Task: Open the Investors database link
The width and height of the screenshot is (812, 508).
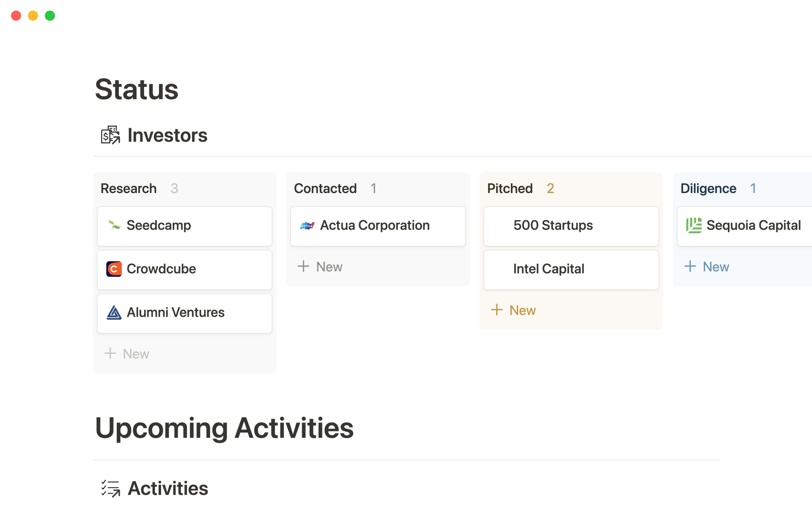Action: point(167,135)
